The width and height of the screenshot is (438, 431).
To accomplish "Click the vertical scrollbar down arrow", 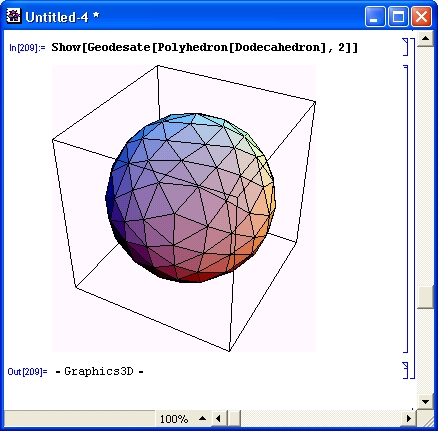I will pos(425,401).
